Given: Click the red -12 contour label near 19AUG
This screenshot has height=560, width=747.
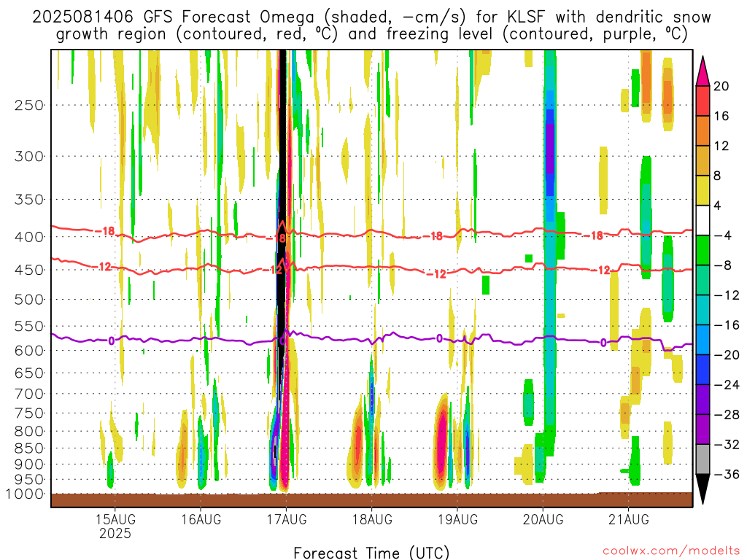Looking at the screenshot, I should click(x=436, y=274).
